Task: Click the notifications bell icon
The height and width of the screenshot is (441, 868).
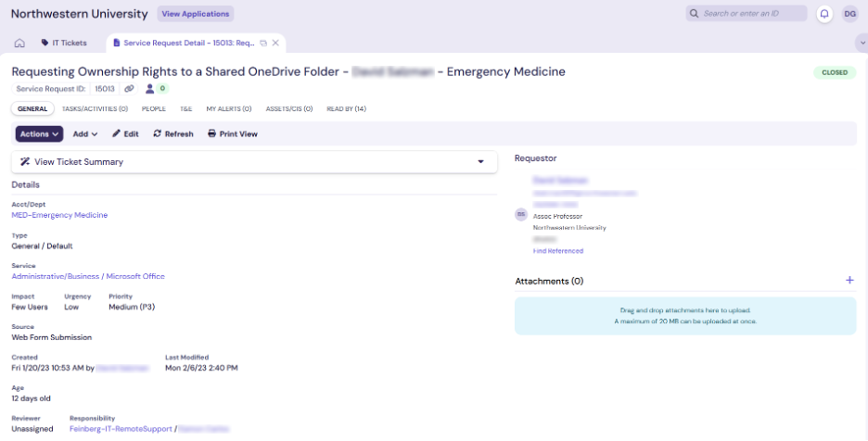Action: point(824,14)
